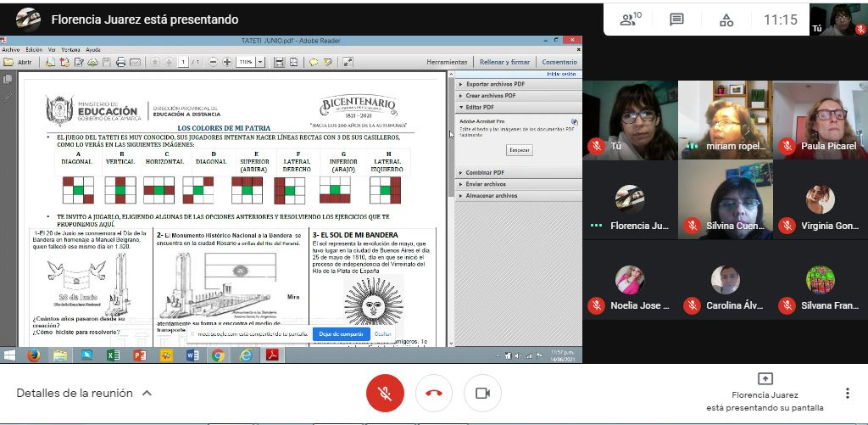This screenshot has height=425, width=868.
Task: Select miriam ropel video tile
Action: pos(726,120)
